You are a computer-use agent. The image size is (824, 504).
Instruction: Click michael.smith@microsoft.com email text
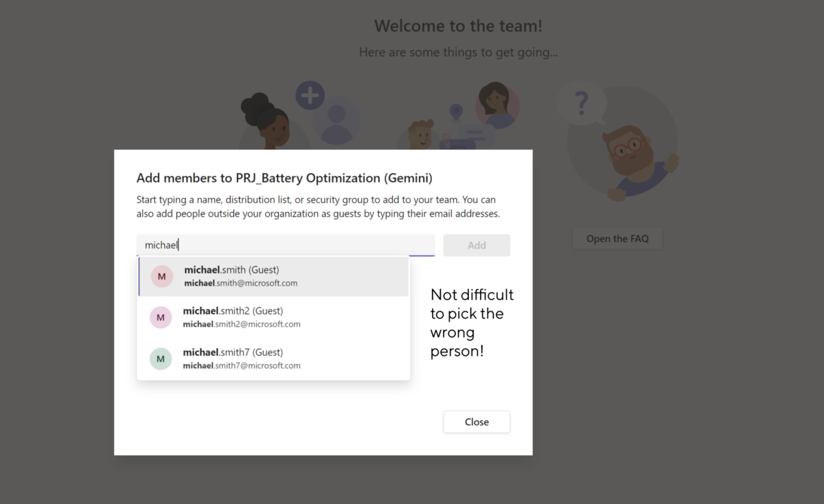pyautogui.click(x=241, y=283)
